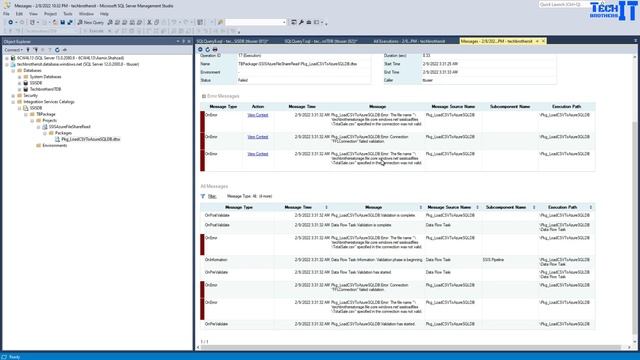
Task: Click the report print icon
Action: (x=215, y=49)
